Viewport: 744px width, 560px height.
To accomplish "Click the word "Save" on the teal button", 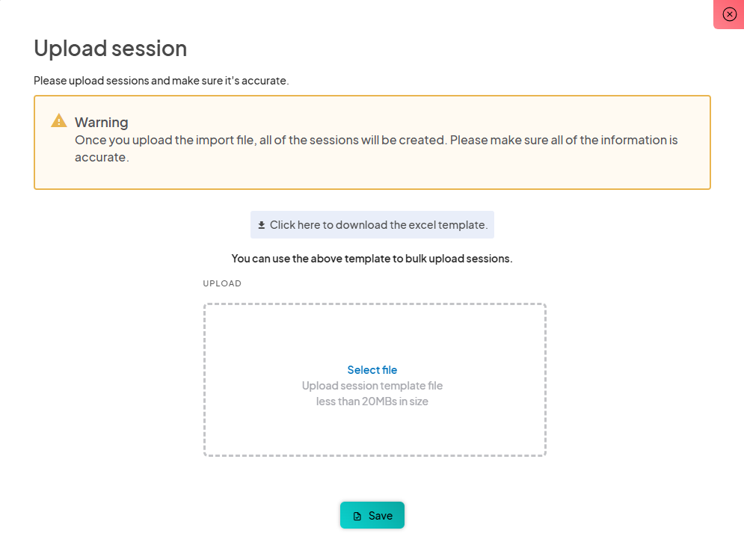I will tap(381, 516).
